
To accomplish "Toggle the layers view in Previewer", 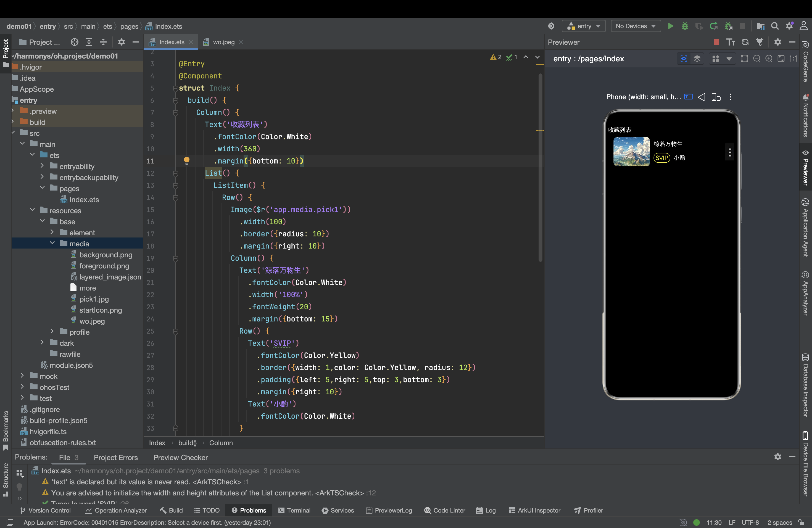I will (697, 59).
